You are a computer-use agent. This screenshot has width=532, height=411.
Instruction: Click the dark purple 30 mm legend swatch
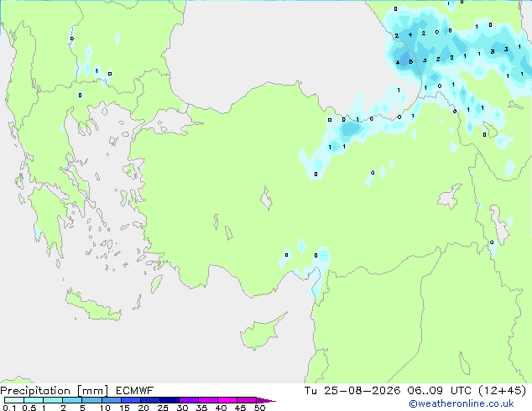point(189,400)
